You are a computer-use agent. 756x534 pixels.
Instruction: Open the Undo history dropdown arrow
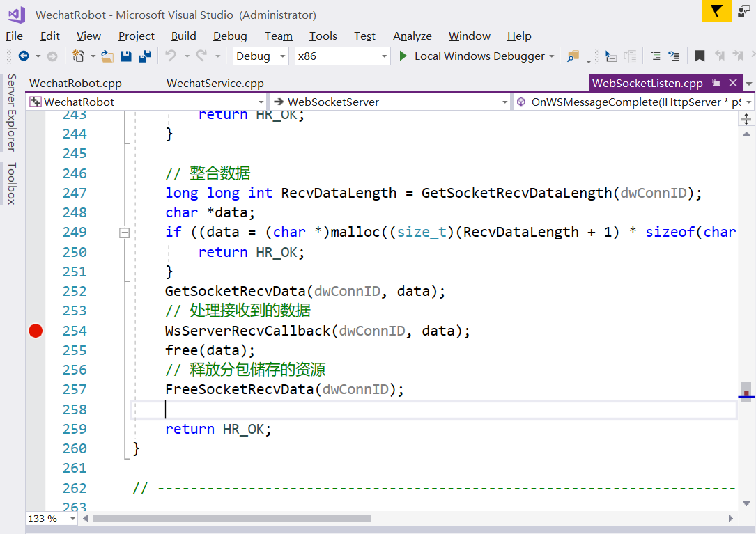point(187,56)
